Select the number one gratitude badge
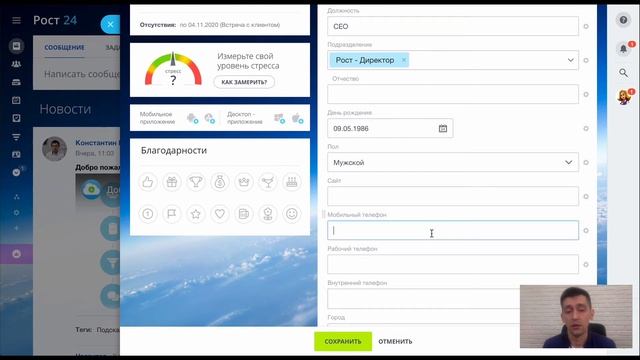640x360 pixels. (148, 213)
